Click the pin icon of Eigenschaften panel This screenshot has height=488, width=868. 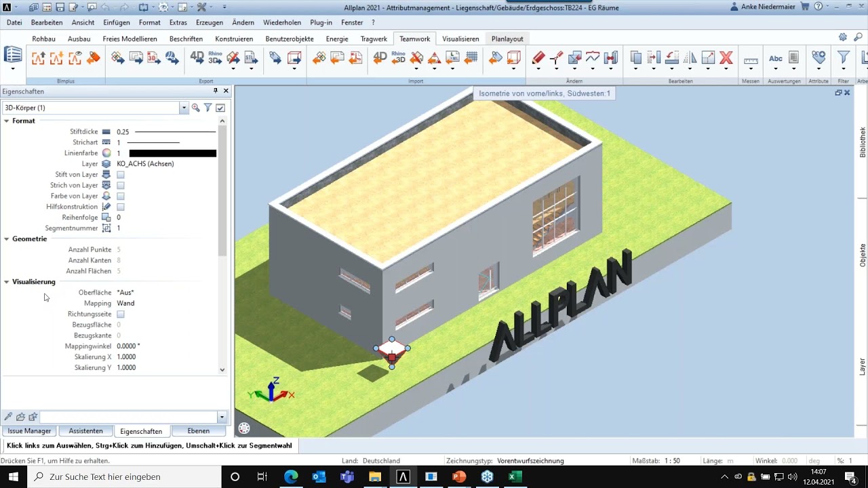[x=216, y=91]
